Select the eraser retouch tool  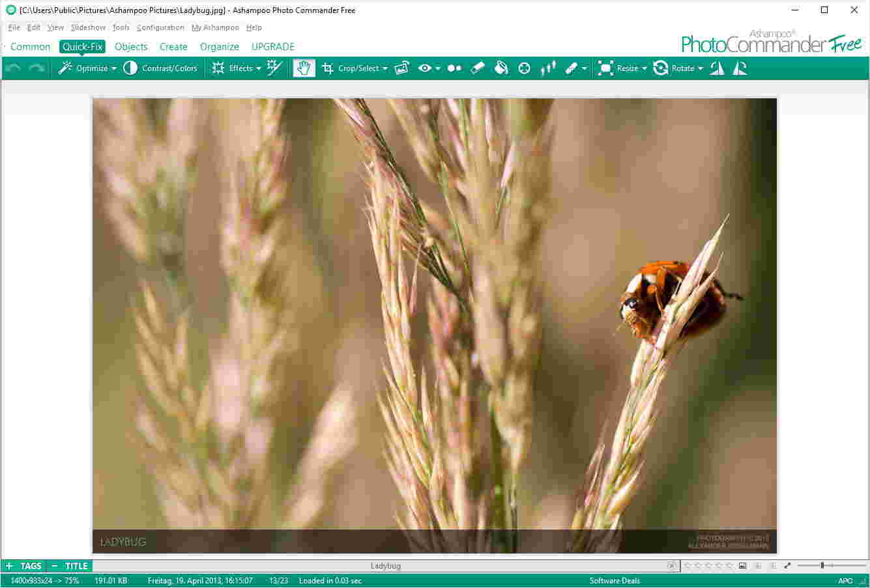click(x=478, y=68)
